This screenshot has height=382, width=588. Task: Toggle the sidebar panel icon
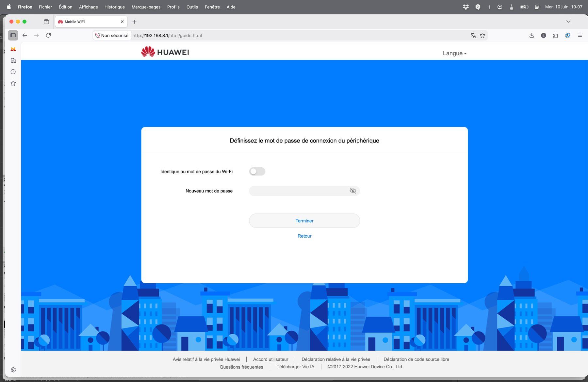point(13,35)
